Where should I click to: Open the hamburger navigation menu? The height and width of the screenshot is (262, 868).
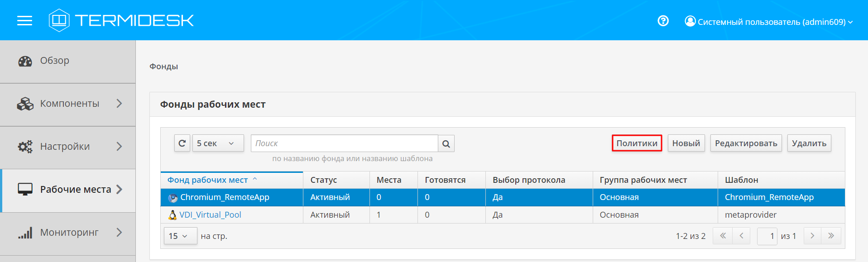24,21
